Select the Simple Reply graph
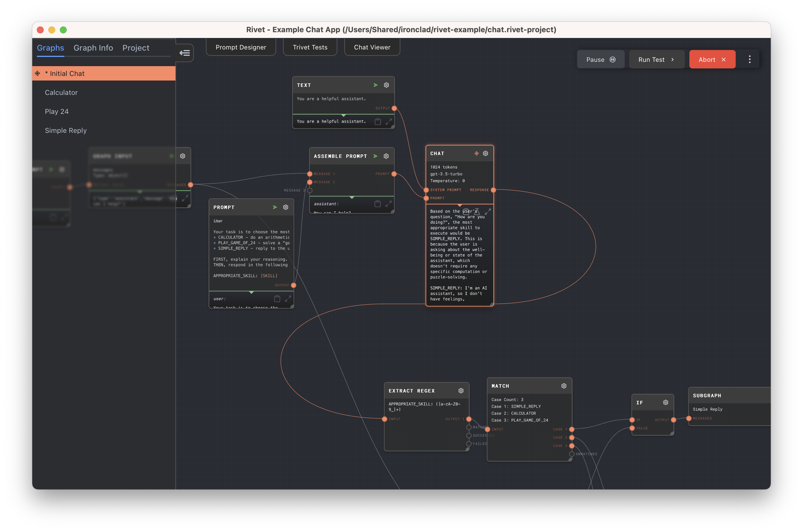The height and width of the screenshot is (532, 803). [104, 131]
